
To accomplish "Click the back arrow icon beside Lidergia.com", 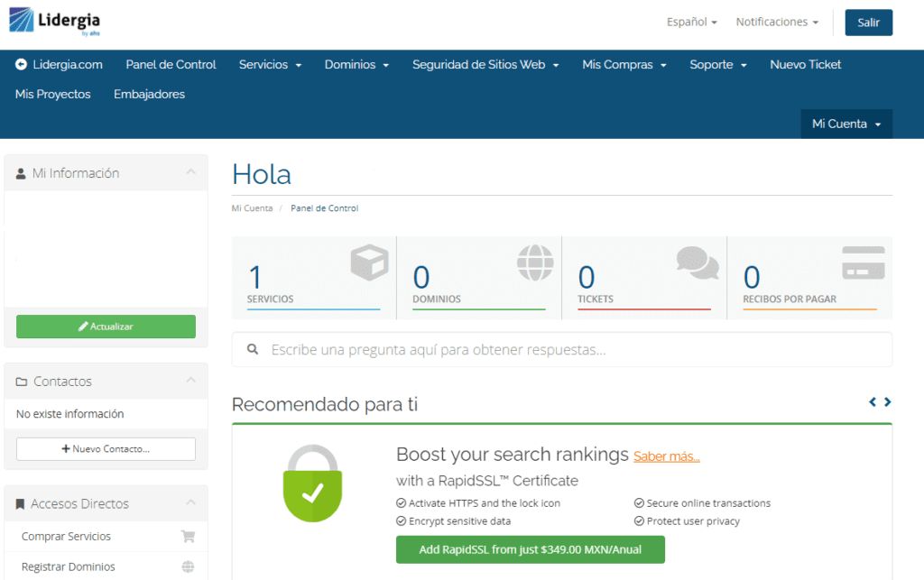I will [21, 65].
